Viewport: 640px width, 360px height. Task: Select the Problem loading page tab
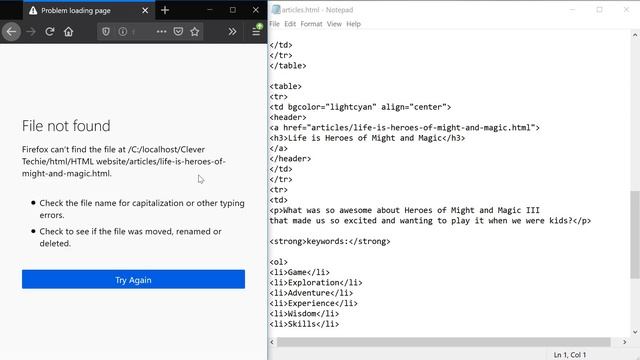pos(89,11)
